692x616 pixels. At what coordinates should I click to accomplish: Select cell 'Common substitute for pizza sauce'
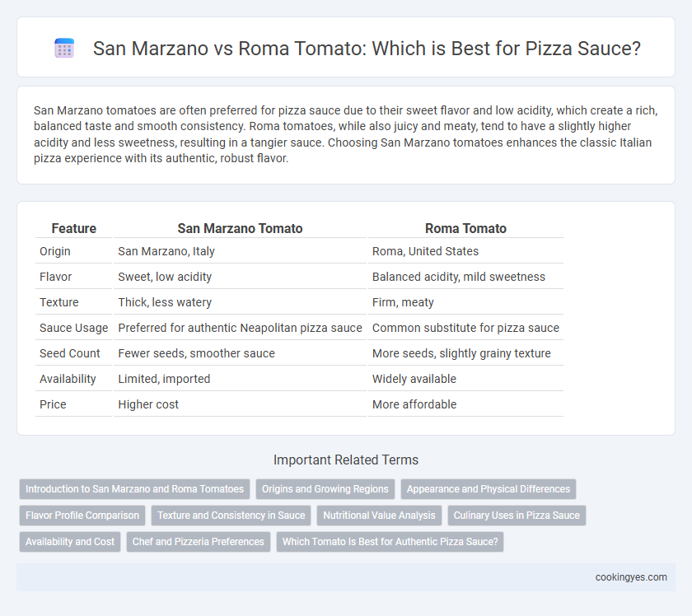point(465,328)
